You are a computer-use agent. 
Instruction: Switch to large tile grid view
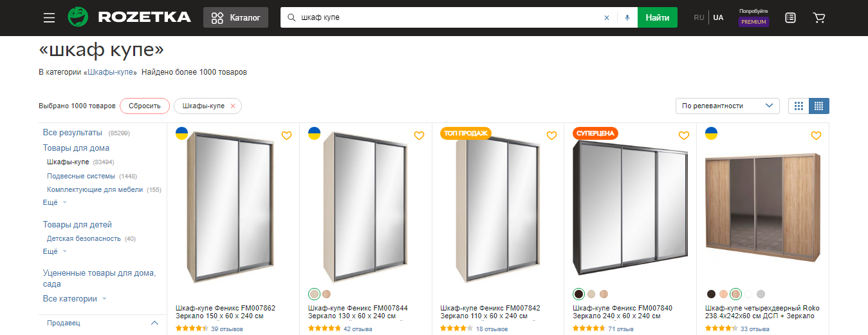pyautogui.click(x=799, y=106)
